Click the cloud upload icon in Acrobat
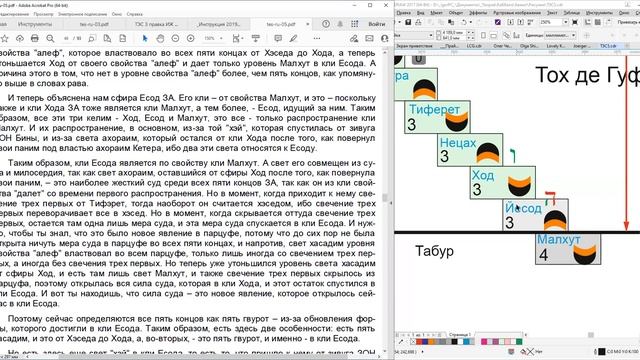The height and width of the screenshot is (360, 640). click(20, 38)
